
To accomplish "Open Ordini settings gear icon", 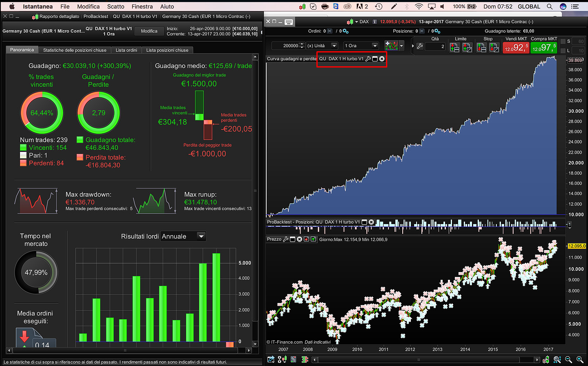I will [345, 31].
